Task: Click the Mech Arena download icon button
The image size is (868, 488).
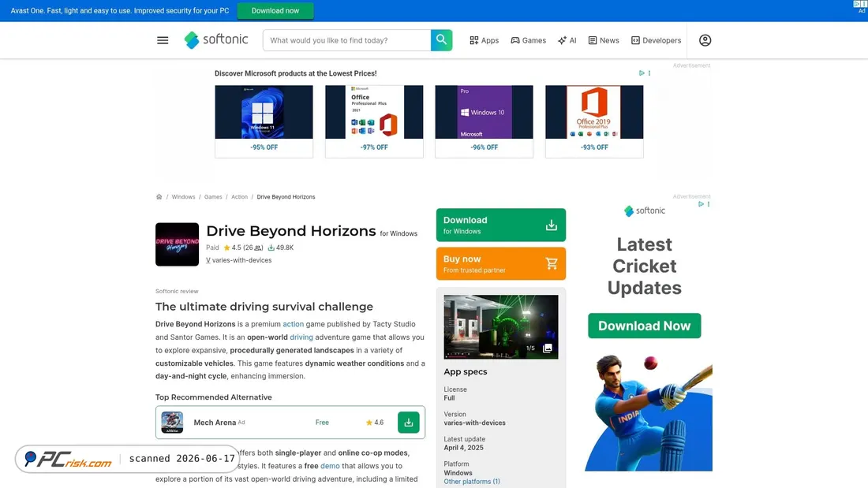Action: (409, 422)
